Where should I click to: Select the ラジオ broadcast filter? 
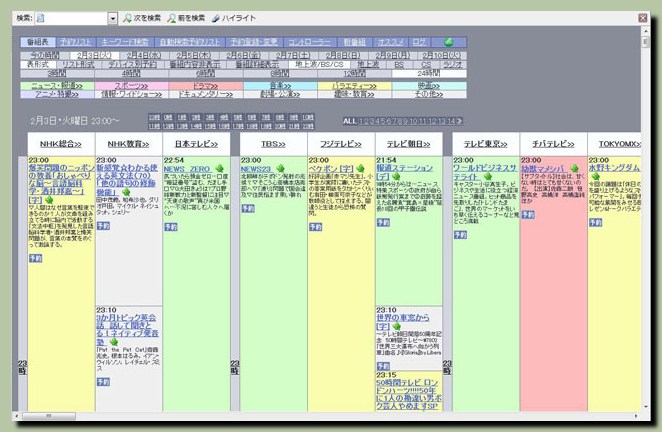[x=453, y=65]
